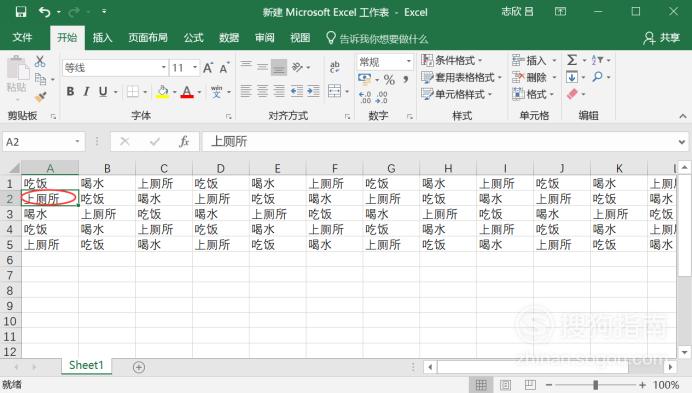Decrease indent icon
The height and width of the screenshot is (393, 692).
(297, 91)
